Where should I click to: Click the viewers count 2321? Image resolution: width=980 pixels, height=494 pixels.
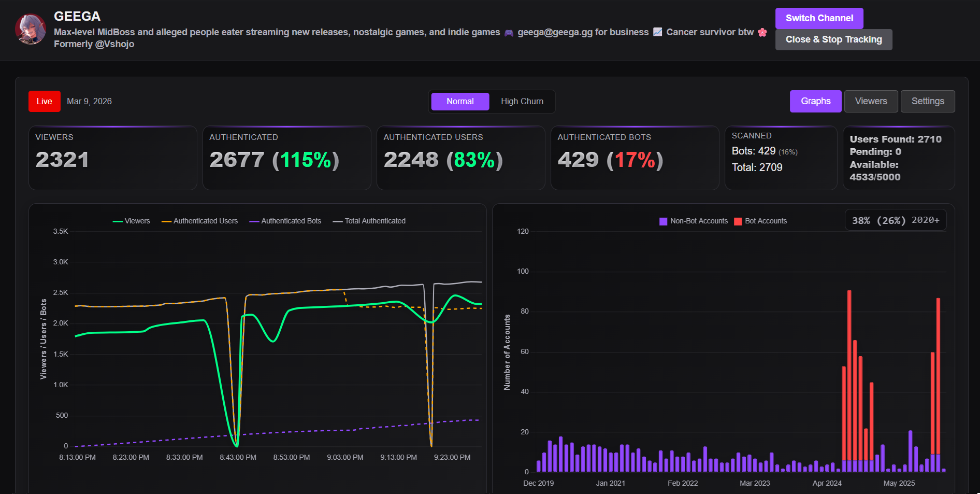tap(62, 160)
